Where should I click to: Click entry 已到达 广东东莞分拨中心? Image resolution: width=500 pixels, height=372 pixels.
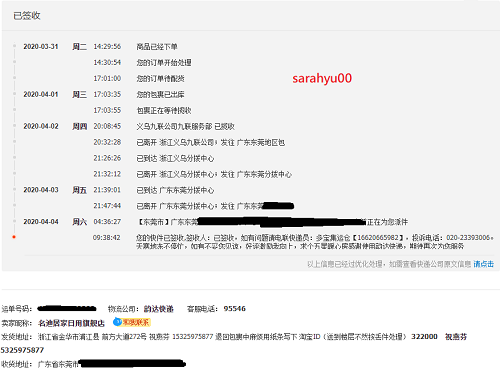175,190
